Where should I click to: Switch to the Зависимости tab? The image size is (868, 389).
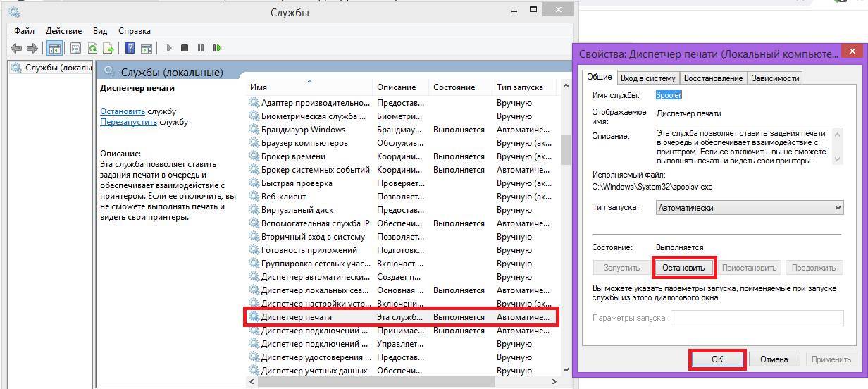point(775,78)
